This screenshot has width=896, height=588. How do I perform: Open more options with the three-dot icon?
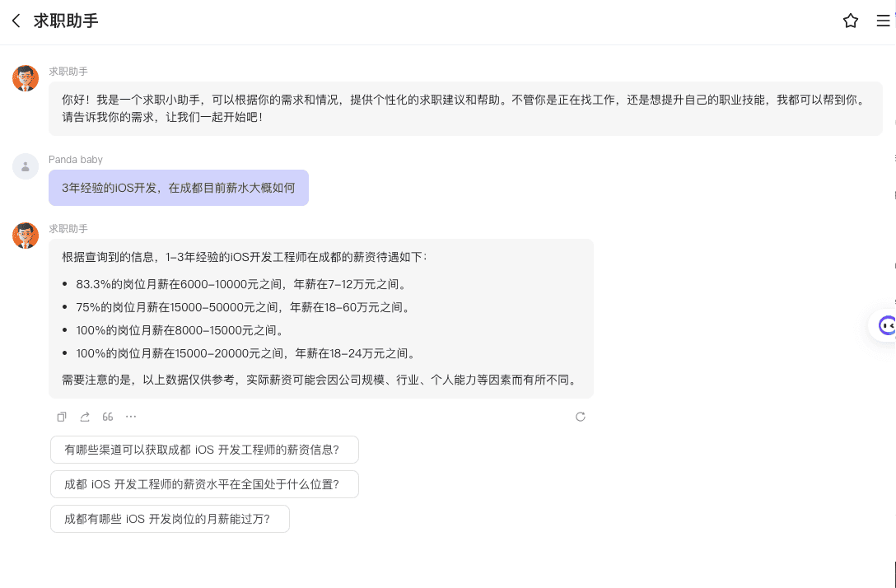131,417
